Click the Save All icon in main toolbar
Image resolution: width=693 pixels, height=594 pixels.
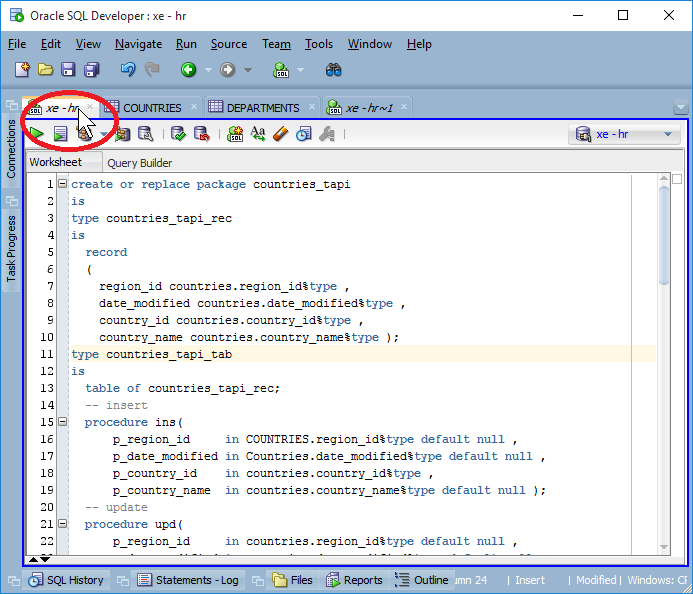coord(92,70)
